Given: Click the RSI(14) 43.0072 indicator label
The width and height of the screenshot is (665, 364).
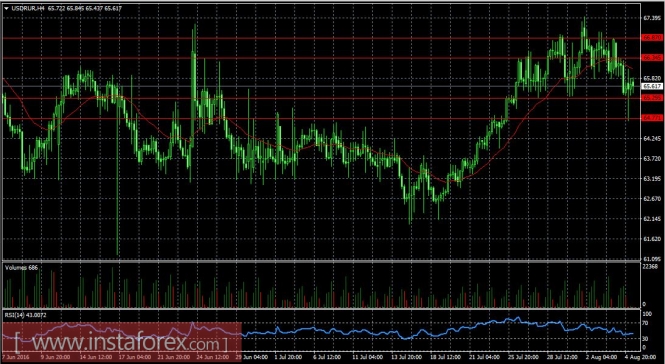Looking at the screenshot, I should (x=26, y=315).
